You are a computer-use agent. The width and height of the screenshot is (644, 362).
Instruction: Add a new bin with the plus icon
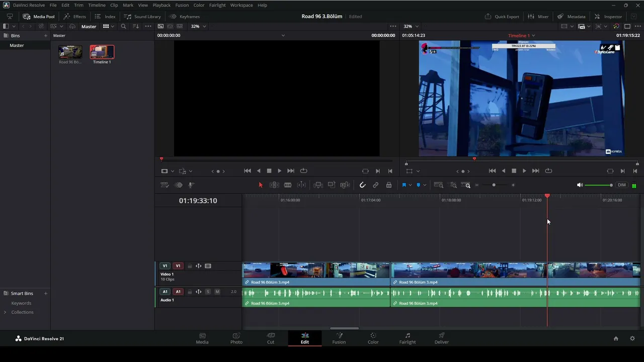(x=46, y=36)
